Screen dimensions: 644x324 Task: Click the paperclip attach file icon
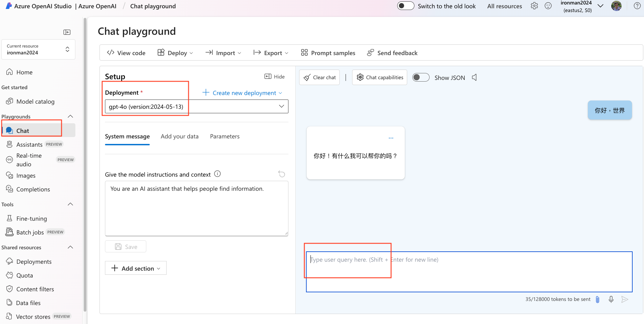pyautogui.click(x=598, y=299)
